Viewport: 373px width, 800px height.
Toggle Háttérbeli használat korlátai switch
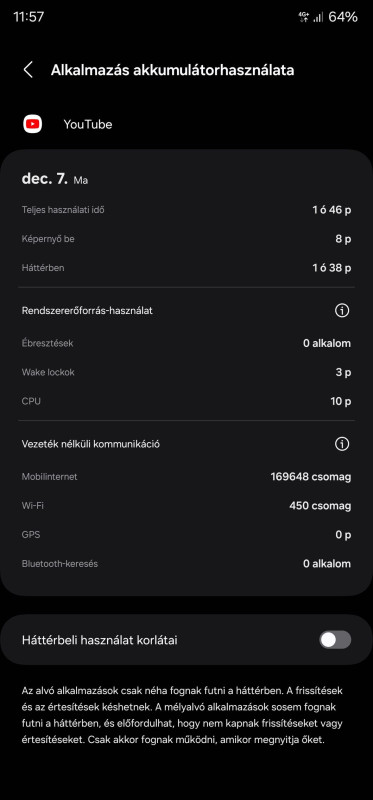click(335, 640)
